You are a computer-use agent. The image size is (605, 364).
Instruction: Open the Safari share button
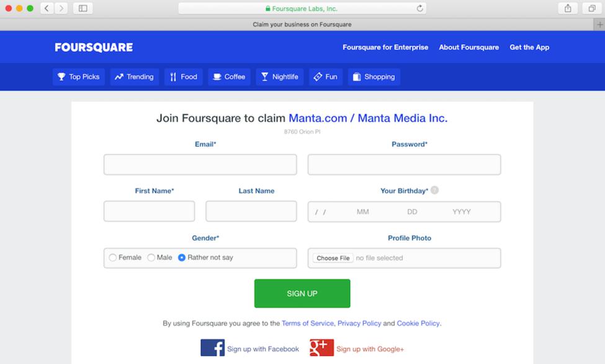tap(568, 8)
